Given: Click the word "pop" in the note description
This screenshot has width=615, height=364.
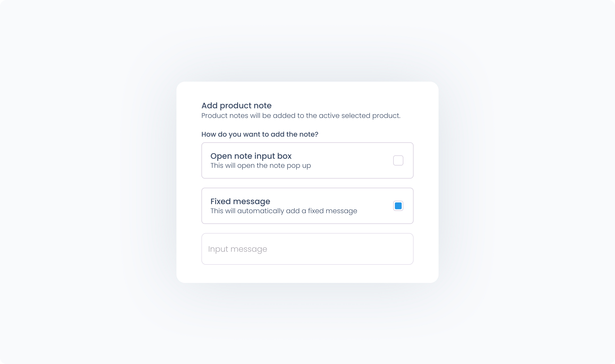Looking at the screenshot, I should click(293, 166).
